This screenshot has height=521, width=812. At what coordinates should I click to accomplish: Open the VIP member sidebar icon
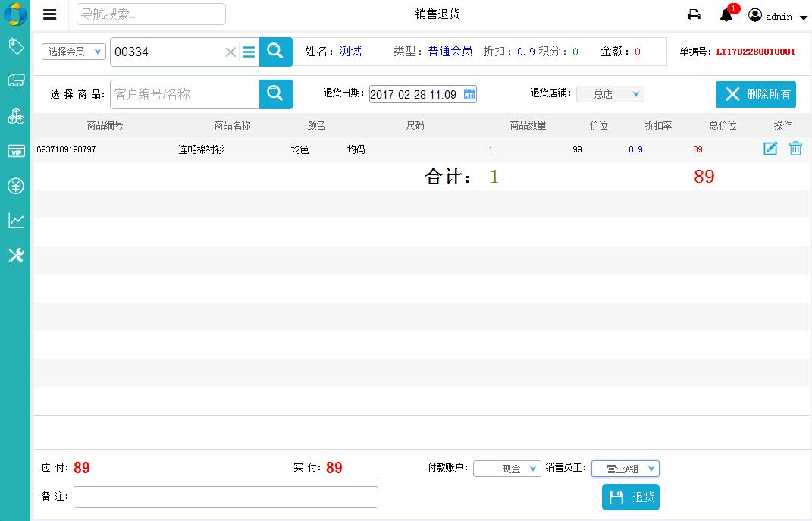coord(16,151)
